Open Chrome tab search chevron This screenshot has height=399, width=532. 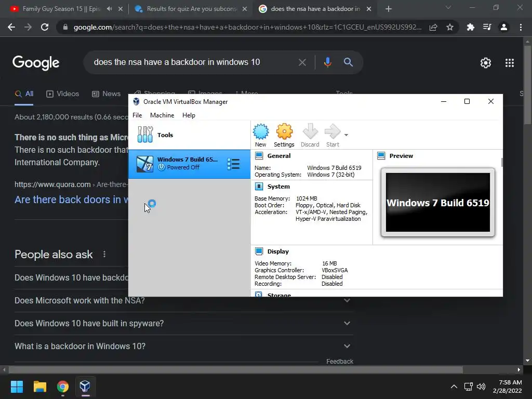[x=448, y=7]
